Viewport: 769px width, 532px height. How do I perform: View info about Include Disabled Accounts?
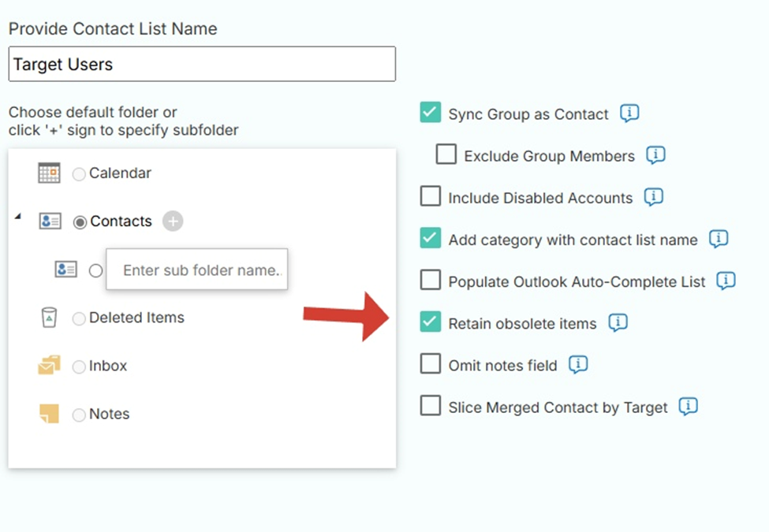(x=654, y=197)
